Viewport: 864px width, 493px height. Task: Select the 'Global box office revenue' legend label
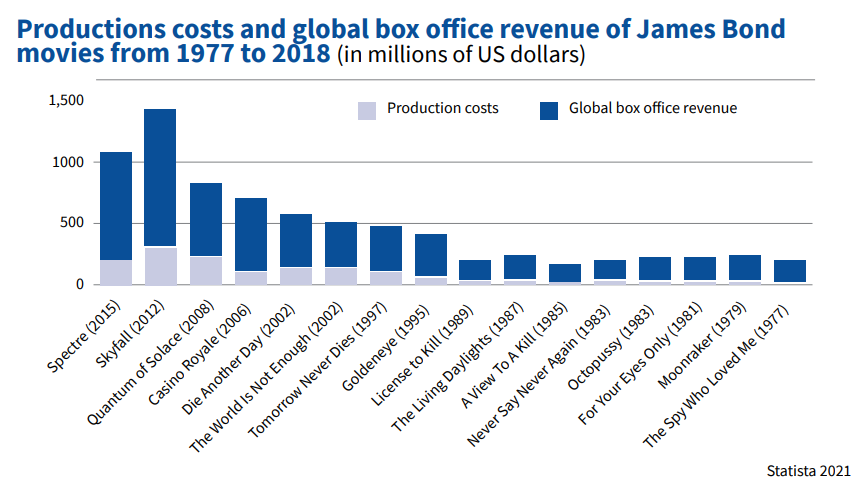tap(653, 109)
